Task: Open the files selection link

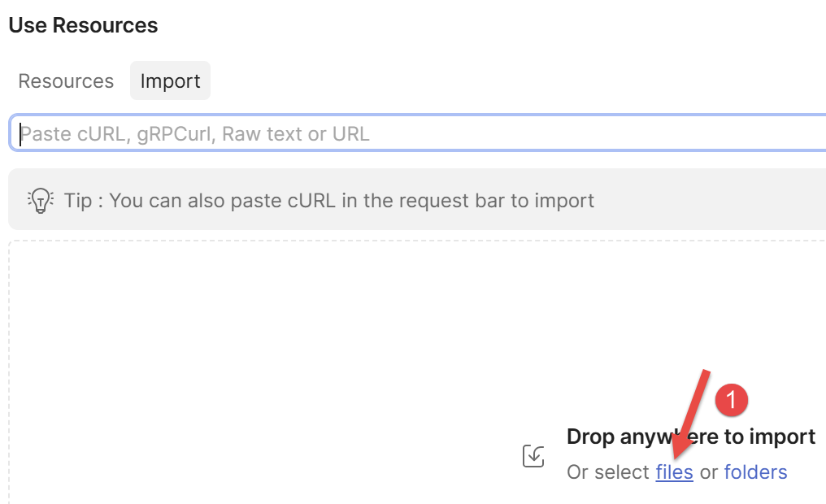Action: coord(674,471)
